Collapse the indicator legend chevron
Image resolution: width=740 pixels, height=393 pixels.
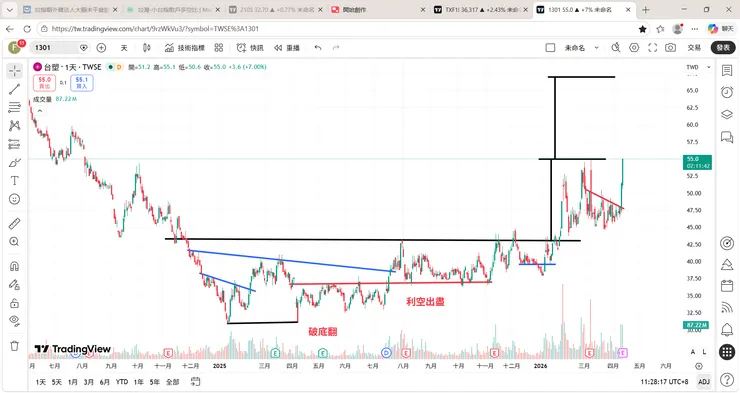coord(40,111)
